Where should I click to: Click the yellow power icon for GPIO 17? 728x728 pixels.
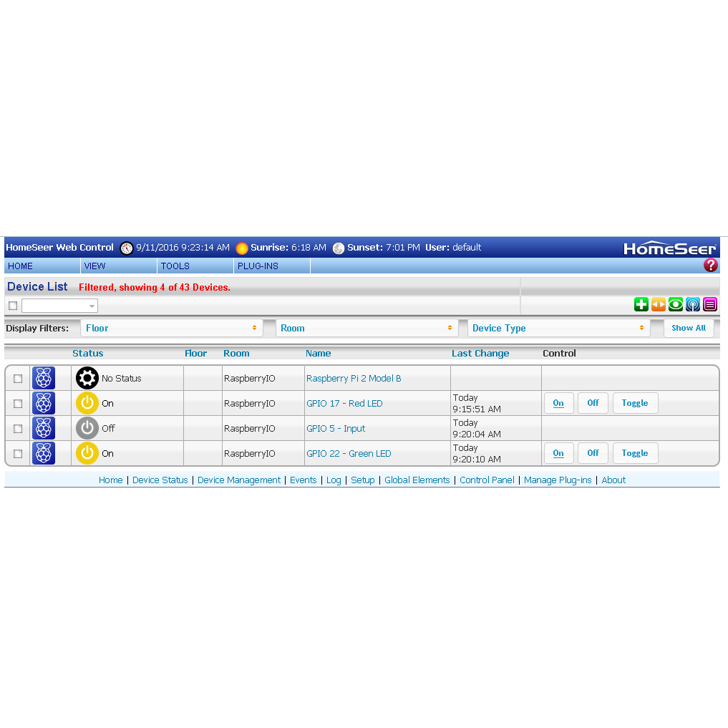coord(87,403)
